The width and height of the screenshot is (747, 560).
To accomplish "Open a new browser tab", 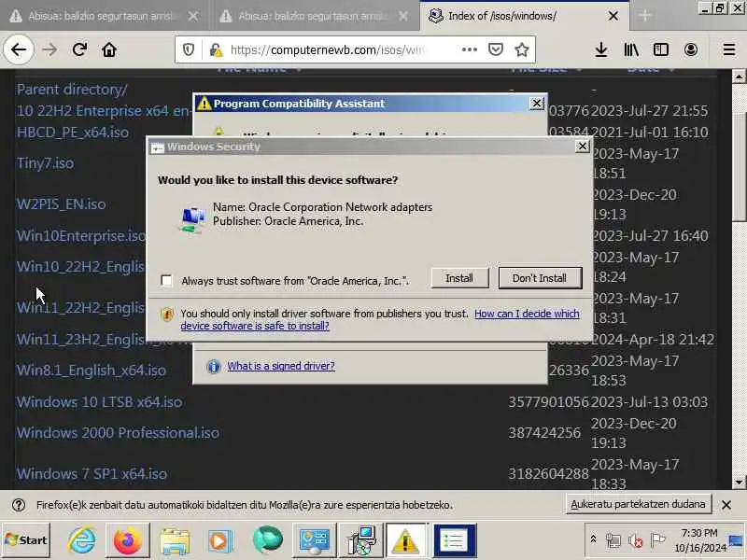I will (645, 16).
